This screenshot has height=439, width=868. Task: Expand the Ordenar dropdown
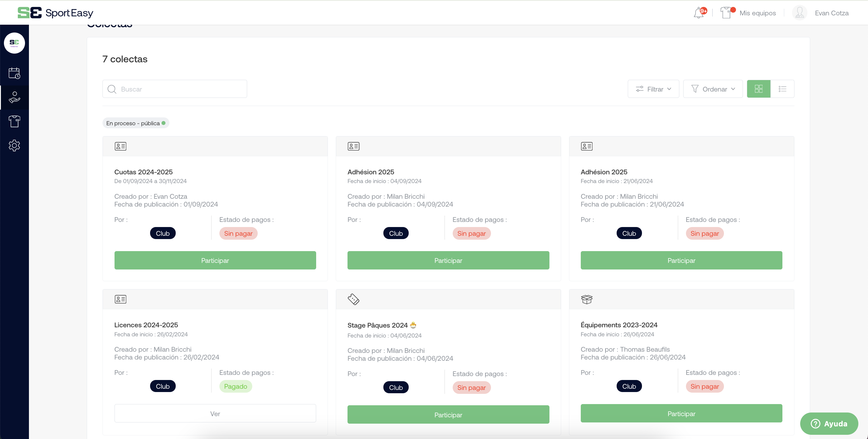(713, 89)
